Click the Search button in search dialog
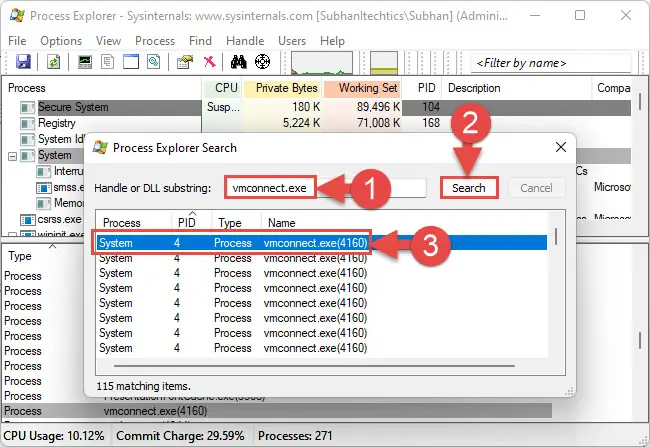Viewport: 650px width, 447px height. [469, 188]
